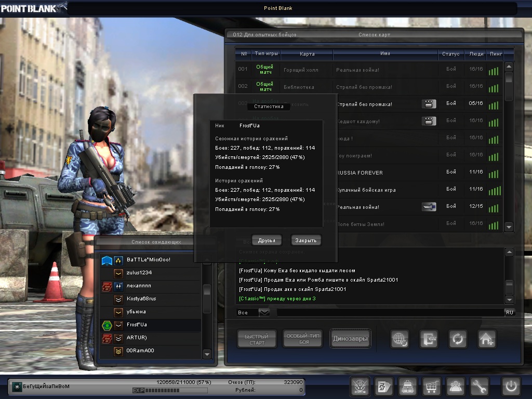Click room list scroll down arrow

click(509, 227)
